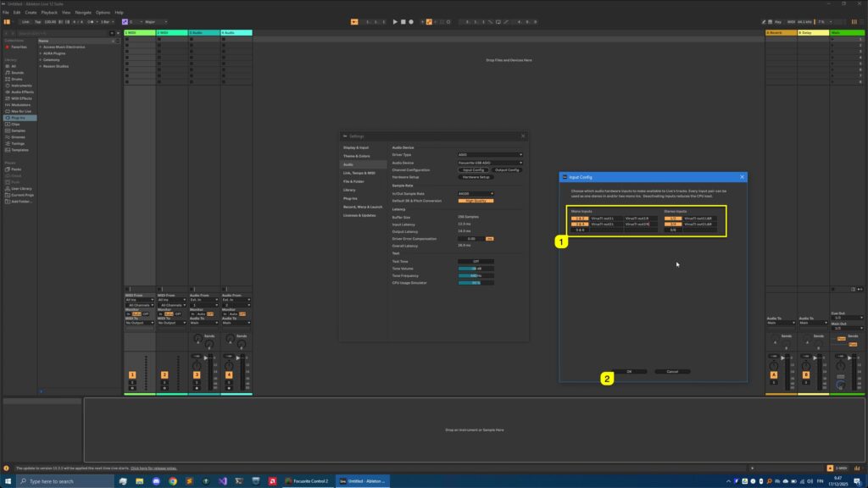Image resolution: width=868 pixels, height=488 pixels.
Task: Activate mono inputs 1 & 2 in Input Config
Action: click(x=580, y=218)
